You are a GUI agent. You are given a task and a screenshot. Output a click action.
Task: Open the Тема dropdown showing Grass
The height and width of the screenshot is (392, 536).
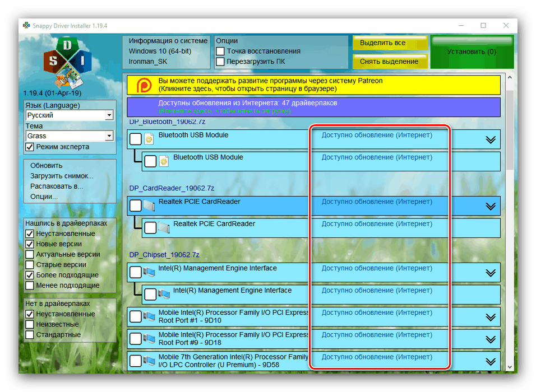(70, 136)
